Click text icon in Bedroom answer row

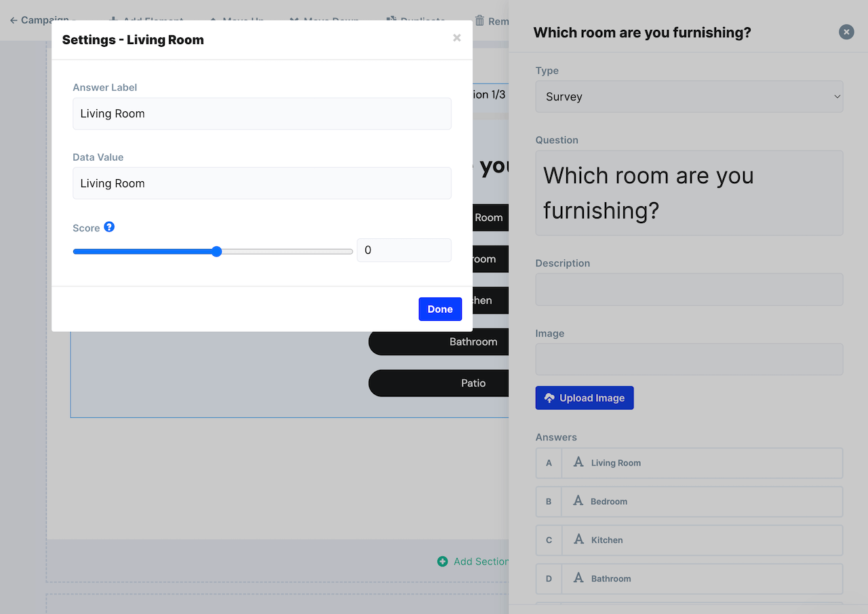click(x=578, y=501)
